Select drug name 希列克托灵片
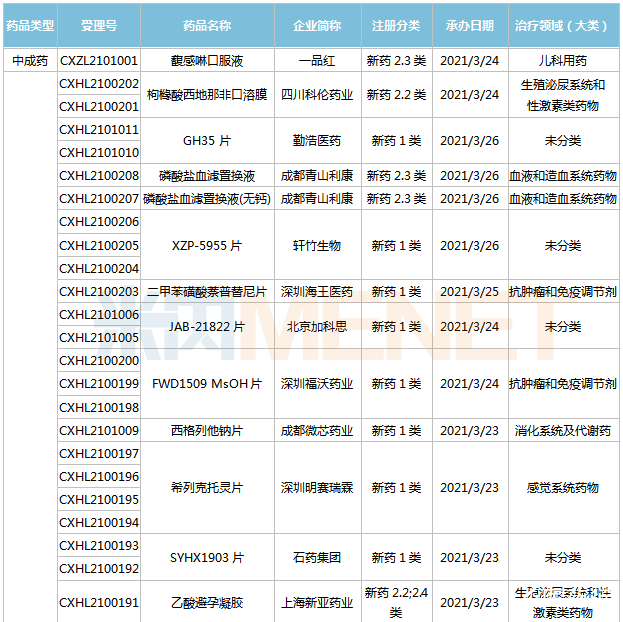The height and width of the screenshot is (622, 623). pos(207,488)
